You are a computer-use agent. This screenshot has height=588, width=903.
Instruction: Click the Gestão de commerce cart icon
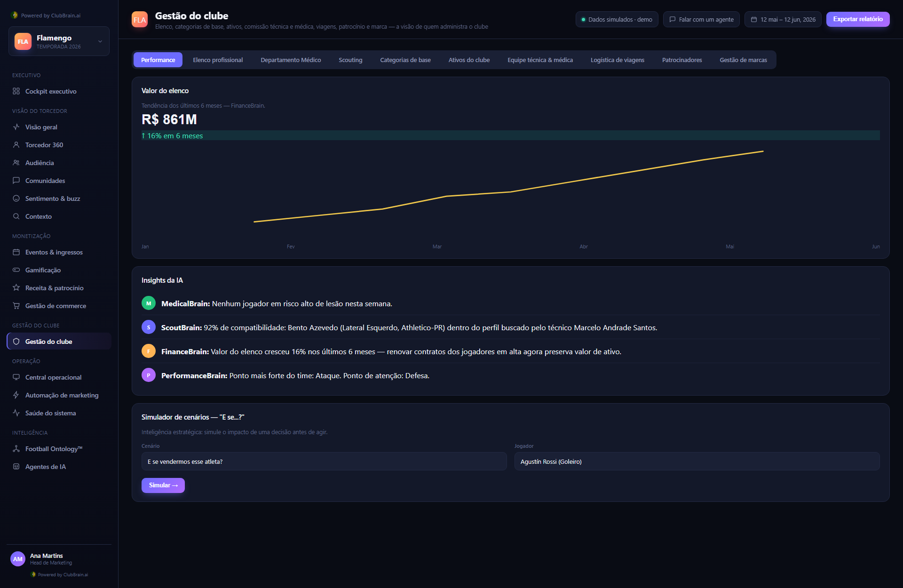[16, 306]
